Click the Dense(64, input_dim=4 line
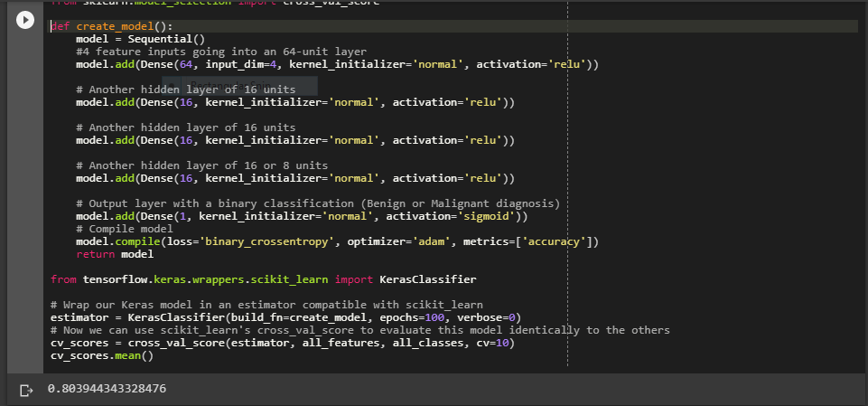The width and height of the screenshot is (868, 406). pos(338,64)
